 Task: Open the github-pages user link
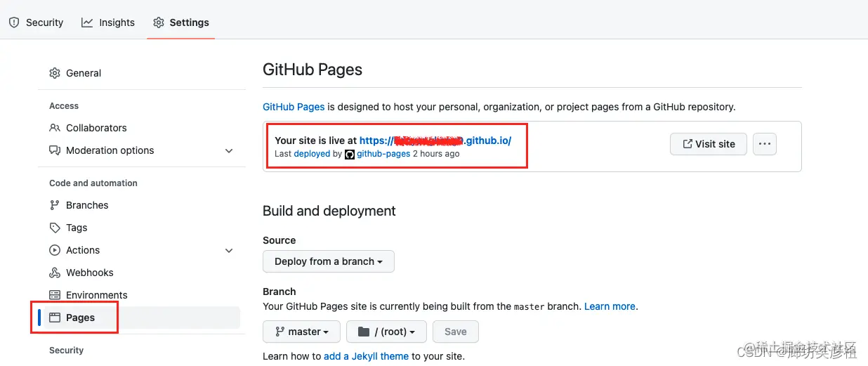(x=383, y=154)
